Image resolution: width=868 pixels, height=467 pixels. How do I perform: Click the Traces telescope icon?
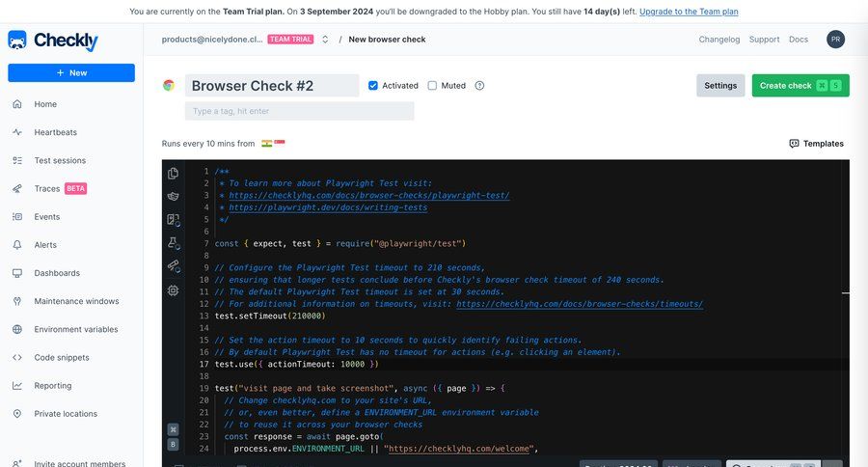[x=17, y=188]
